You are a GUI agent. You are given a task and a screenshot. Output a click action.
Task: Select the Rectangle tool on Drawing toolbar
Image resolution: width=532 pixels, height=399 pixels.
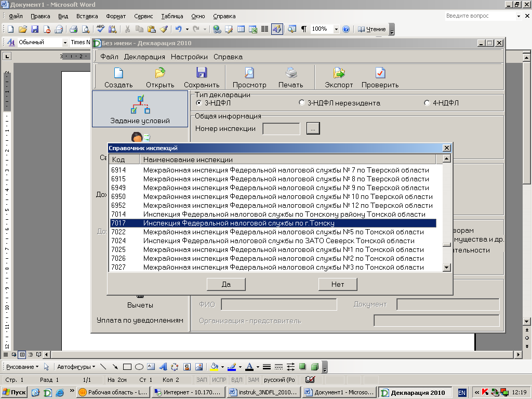tap(127, 367)
